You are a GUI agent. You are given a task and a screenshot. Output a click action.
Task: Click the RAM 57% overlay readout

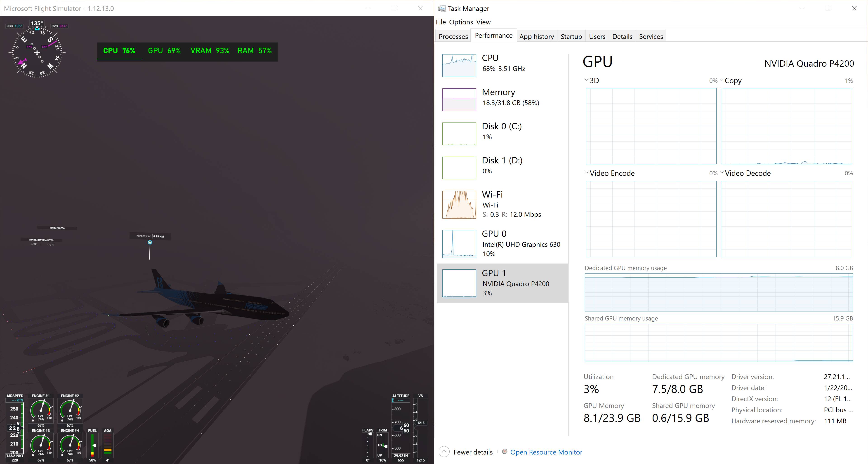point(255,51)
